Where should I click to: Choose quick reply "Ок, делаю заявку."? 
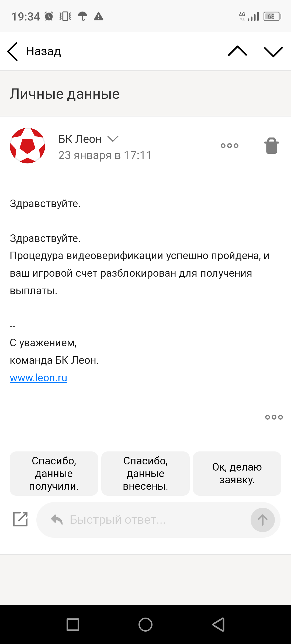(237, 473)
